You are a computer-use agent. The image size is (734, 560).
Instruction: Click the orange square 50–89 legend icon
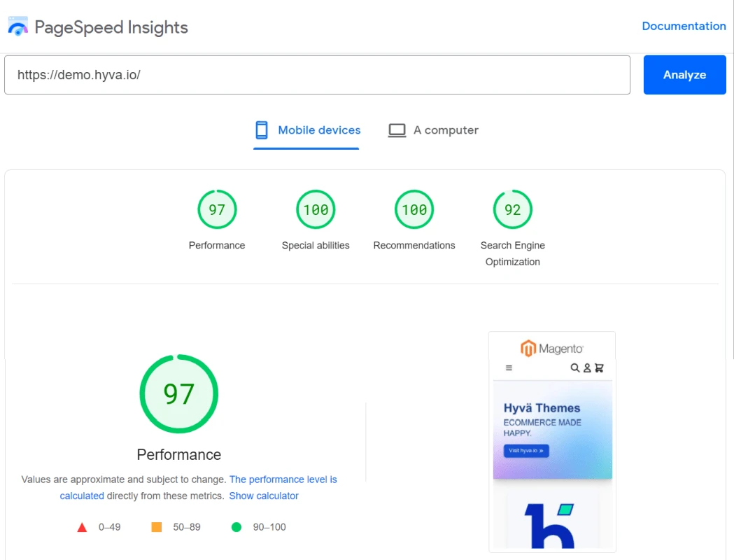(157, 527)
